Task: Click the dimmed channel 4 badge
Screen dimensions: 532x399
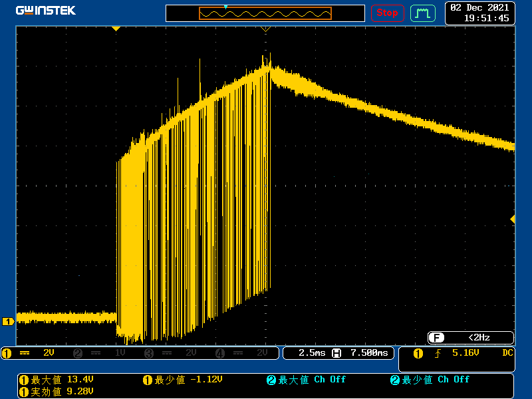Action: (x=220, y=353)
